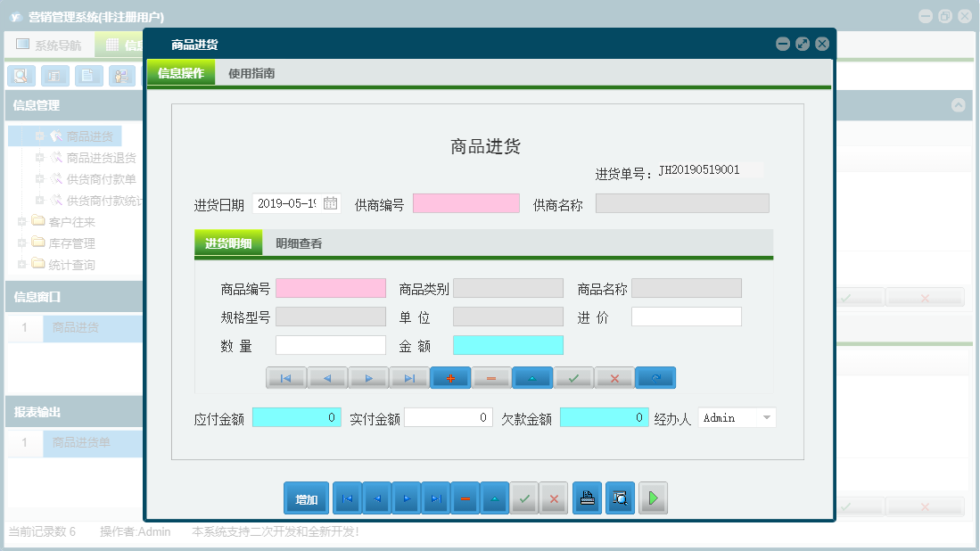This screenshot has height=551, width=980.
Task: Add a new detail row with the plus icon
Action: point(450,377)
